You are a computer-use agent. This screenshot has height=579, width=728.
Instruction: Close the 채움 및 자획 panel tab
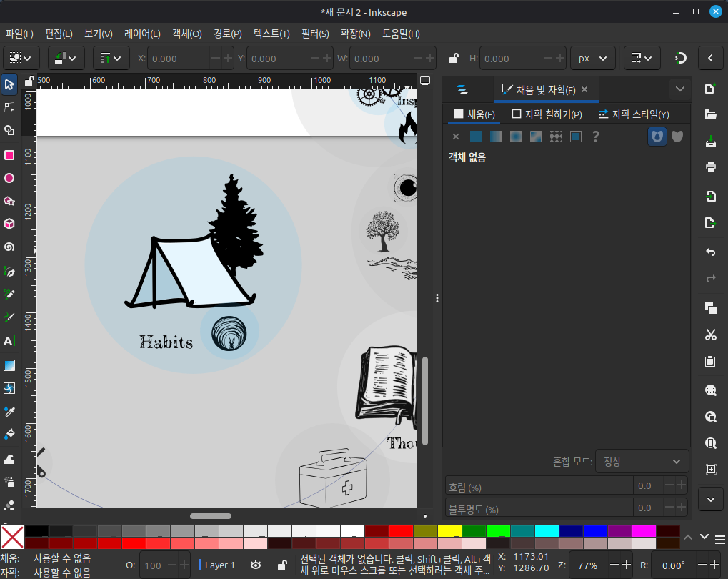coord(584,89)
